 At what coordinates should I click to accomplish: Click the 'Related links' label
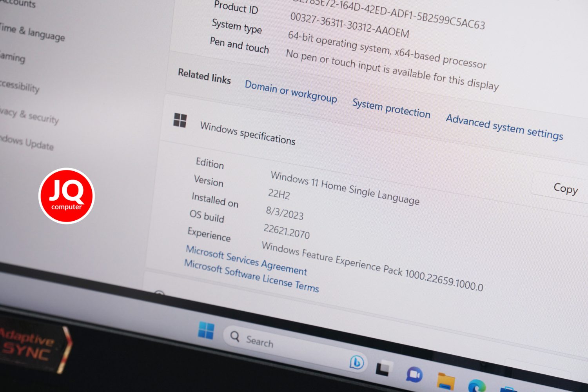click(204, 76)
